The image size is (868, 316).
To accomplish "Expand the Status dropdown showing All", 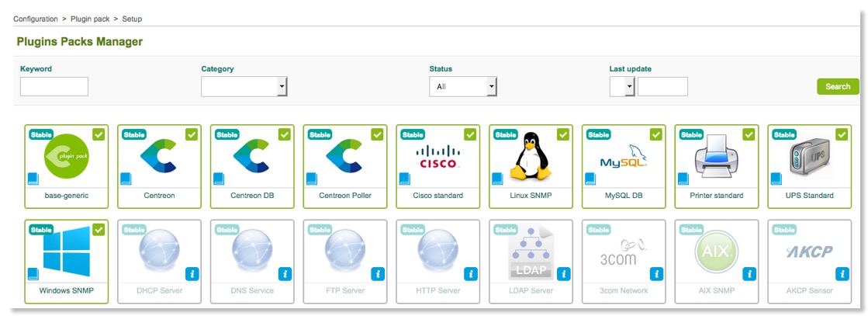I will (462, 86).
